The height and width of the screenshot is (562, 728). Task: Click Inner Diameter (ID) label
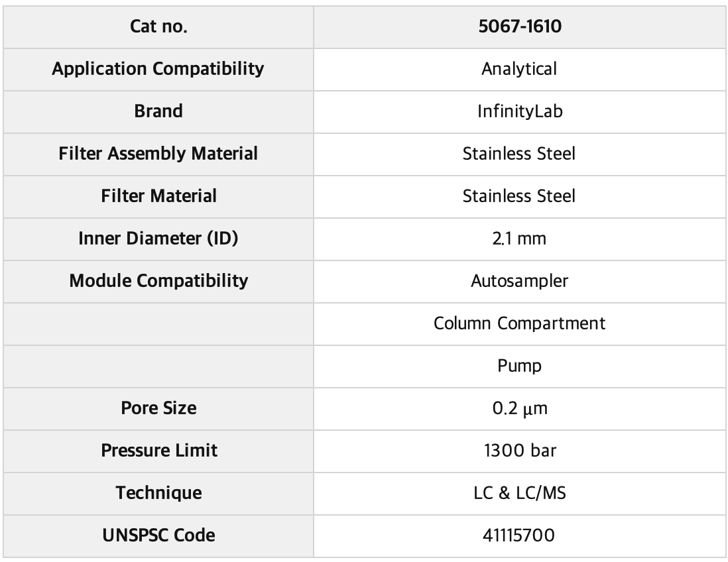158,239
